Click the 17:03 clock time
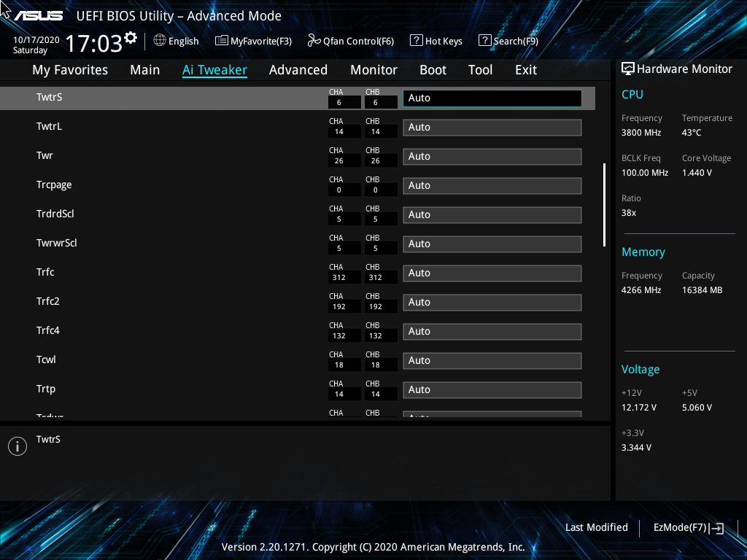The width and height of the screenshot is (747, 560). click(94, 43)
